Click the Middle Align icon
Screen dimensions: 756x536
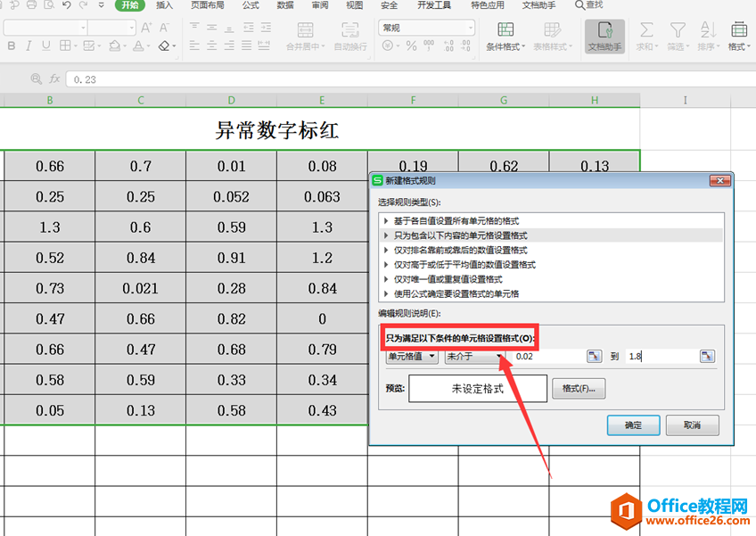pyautogui.click(x=211, y=27)
